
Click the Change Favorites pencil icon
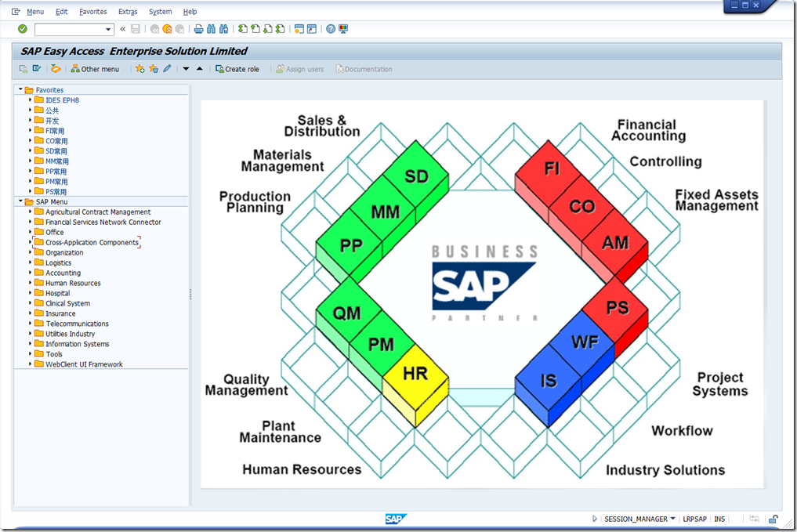[167, 69]
